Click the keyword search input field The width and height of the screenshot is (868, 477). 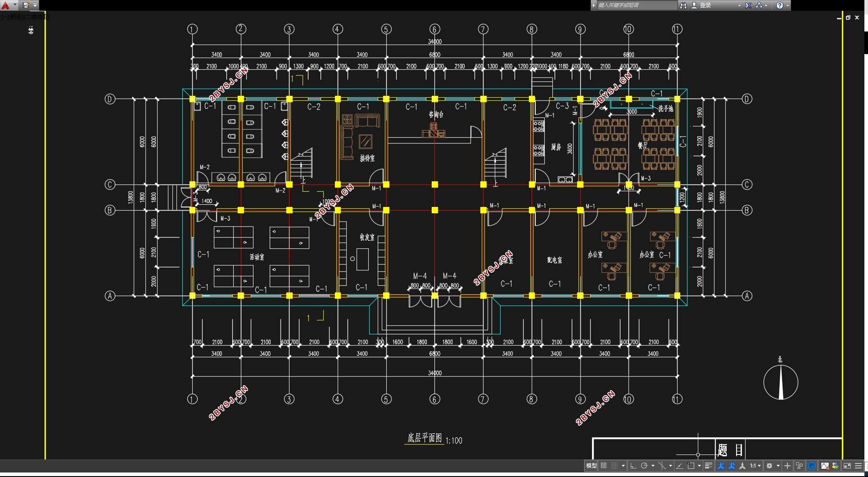click(x=637, y=5)
